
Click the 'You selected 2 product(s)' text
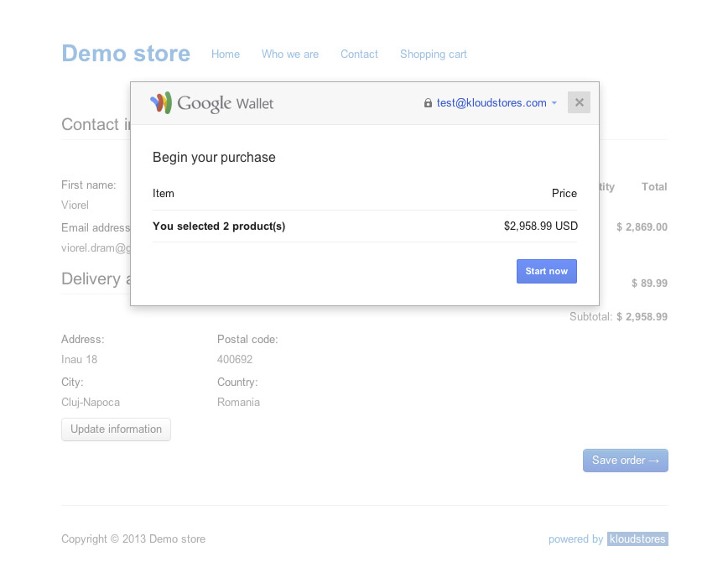point(219,226)
